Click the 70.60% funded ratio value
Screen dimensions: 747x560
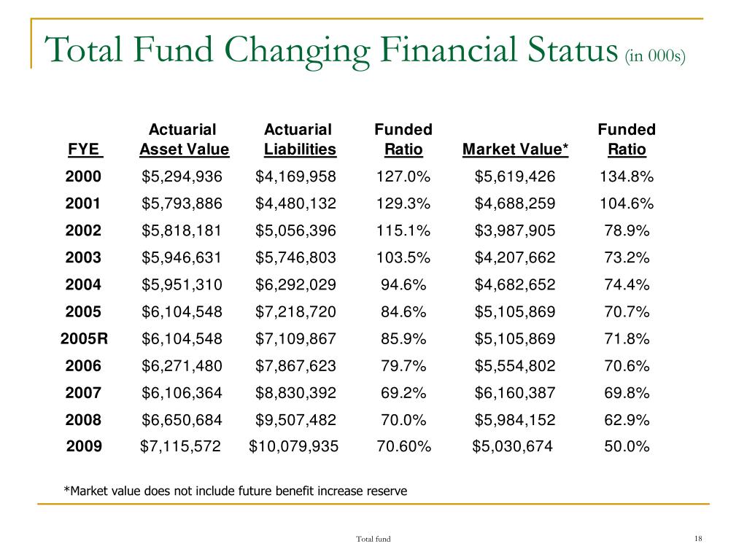(403, 446)
